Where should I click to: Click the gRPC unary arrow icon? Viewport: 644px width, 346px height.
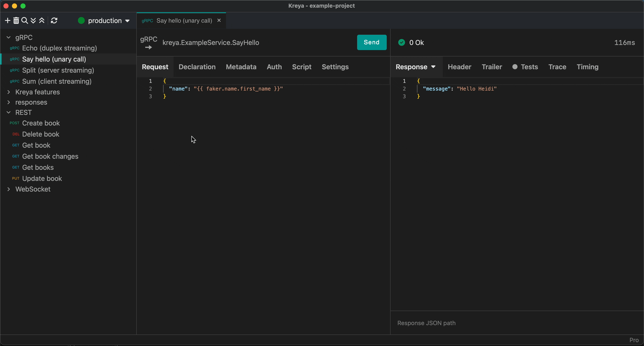pos(148,47)
